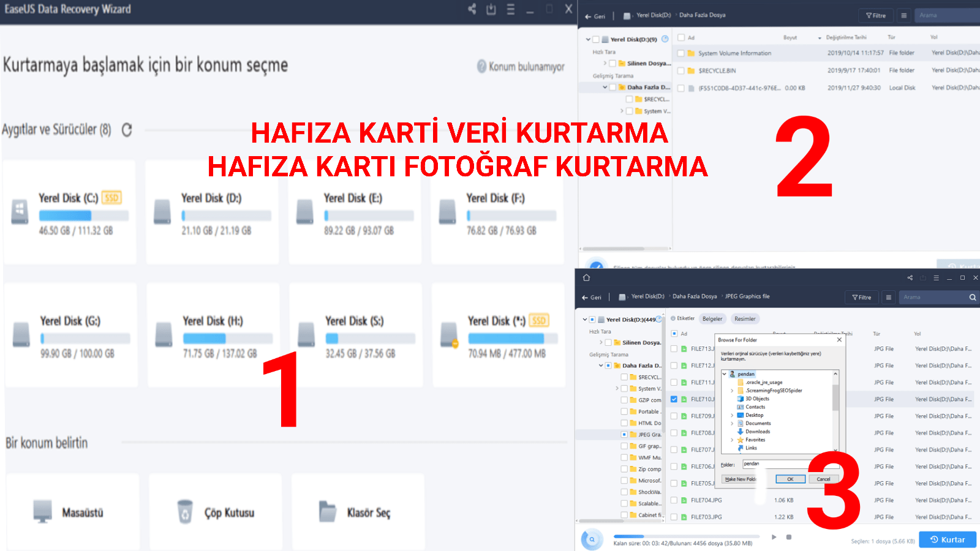Select the Yerel Disk (E:) drive card
Image resolution: width=980 pixels, height=551 pixels.
(x=355, y=212)
